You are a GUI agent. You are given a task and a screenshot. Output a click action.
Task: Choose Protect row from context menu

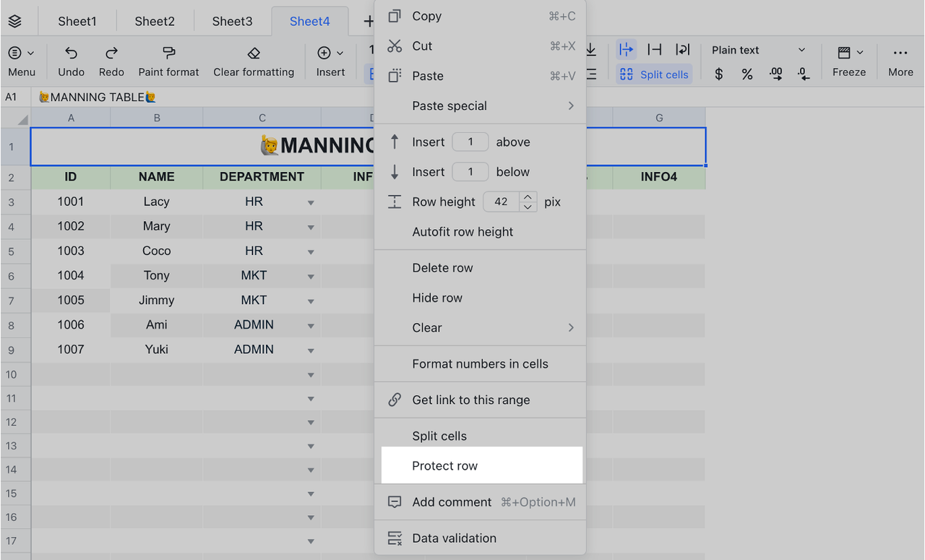(444, 466)
